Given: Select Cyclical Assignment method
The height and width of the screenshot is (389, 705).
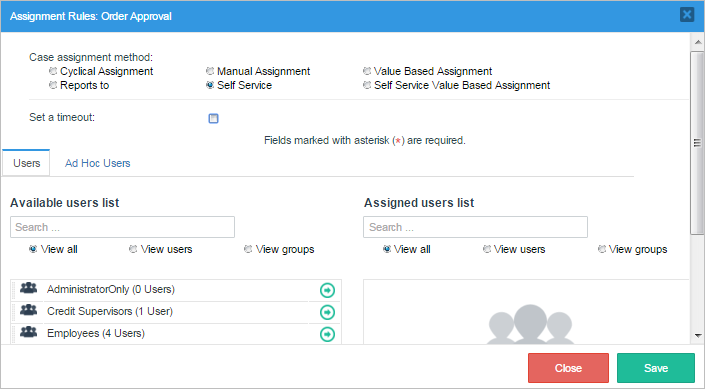Looking at the screenshot, I should [x=53, y=71].
